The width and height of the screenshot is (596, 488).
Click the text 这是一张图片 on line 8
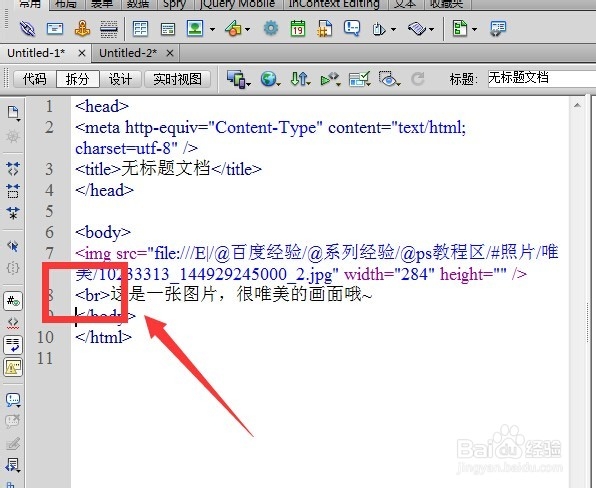coord(163,294)
